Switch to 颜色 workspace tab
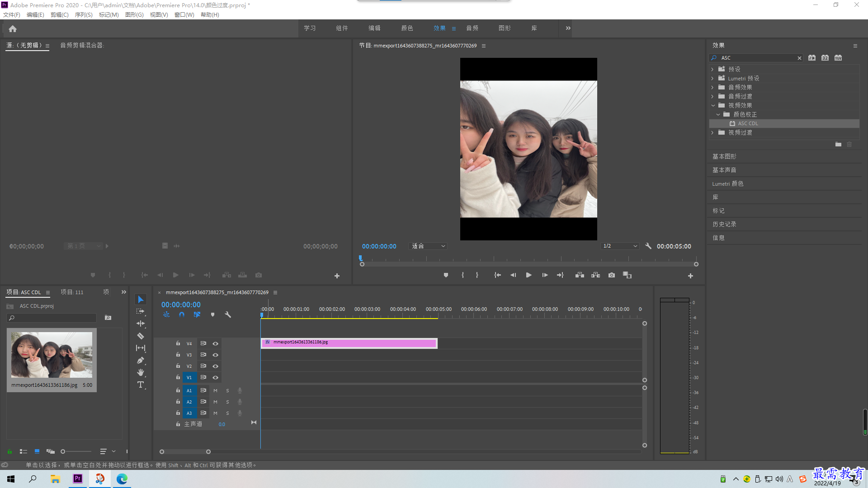 click(407, 28)
